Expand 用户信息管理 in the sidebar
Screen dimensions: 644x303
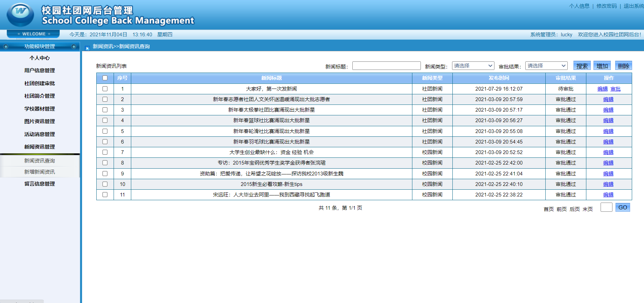click(40, 71)
